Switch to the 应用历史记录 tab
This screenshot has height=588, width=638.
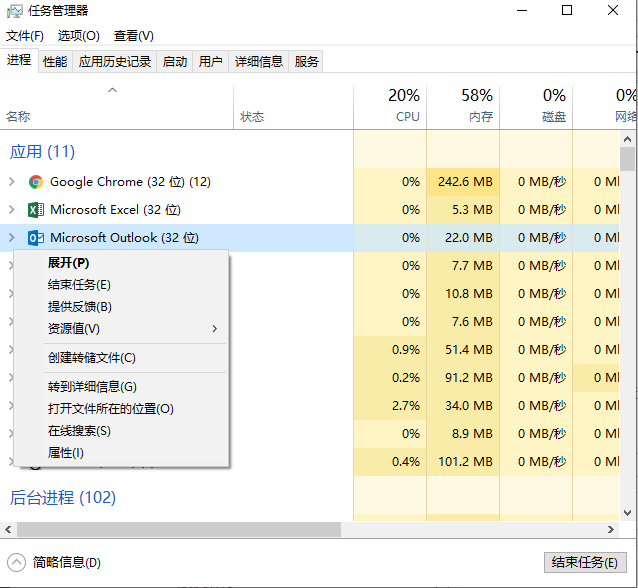coord(115,62)
